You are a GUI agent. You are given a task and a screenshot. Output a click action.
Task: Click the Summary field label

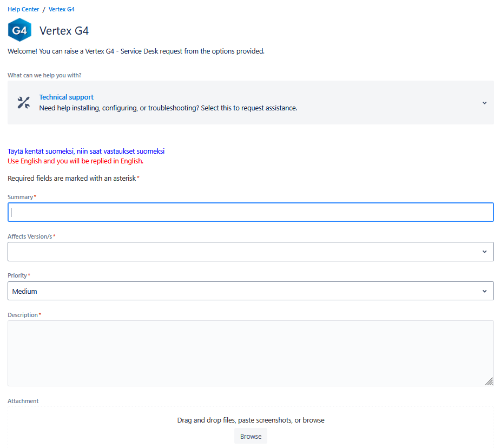pyautogui.click(x=21, y=197)
